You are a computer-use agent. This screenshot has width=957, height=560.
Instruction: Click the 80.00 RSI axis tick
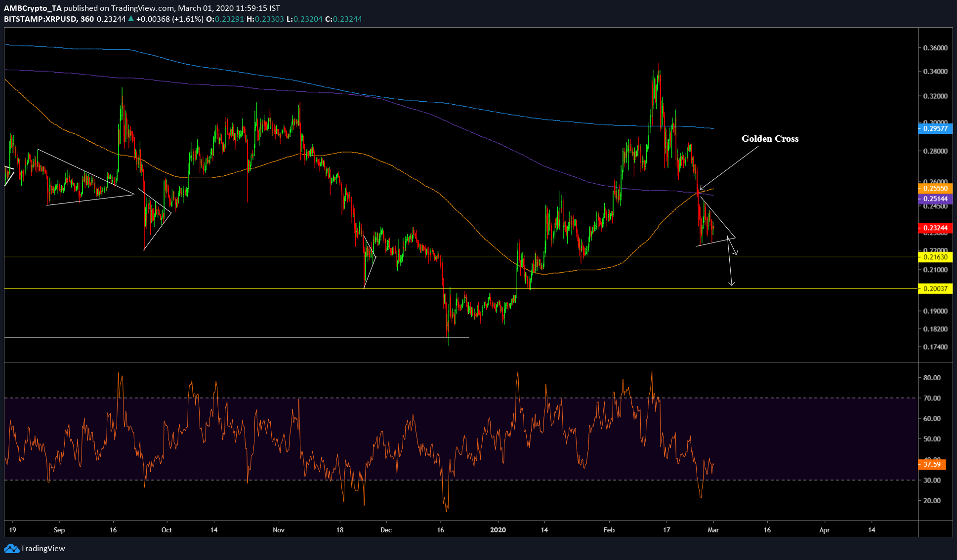[x=932, y=378]
